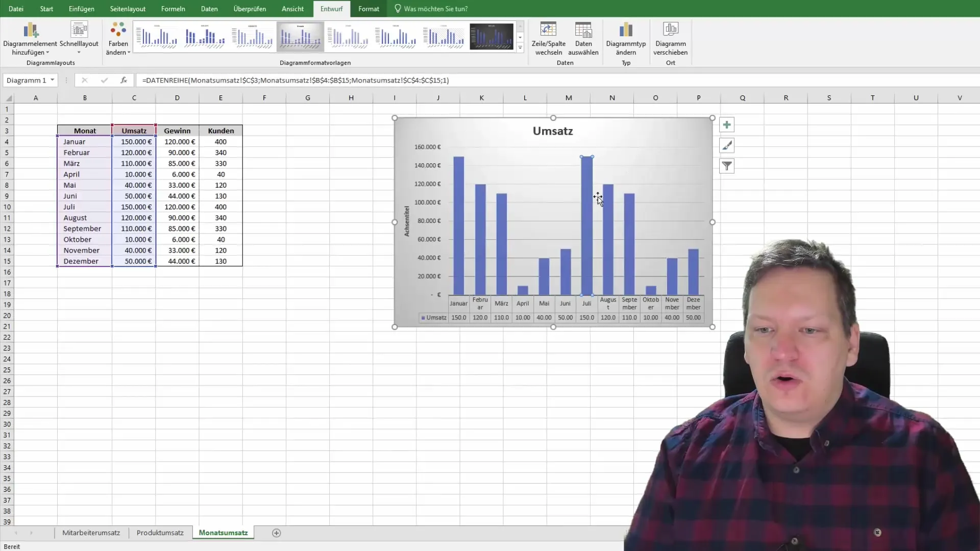Select cell with September
The width and height of the screenshot is (980, 551).
85,229
